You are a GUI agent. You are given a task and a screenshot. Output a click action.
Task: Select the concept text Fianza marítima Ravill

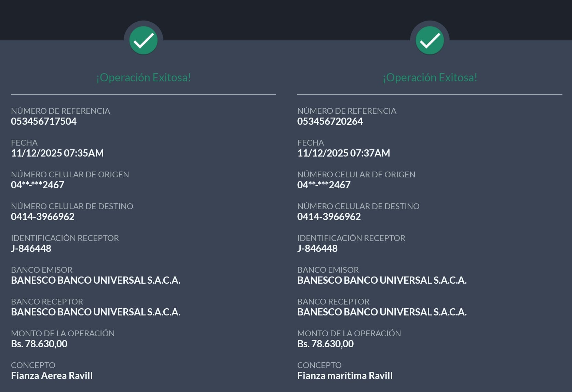pyautogui.click(x=345, y=376)
